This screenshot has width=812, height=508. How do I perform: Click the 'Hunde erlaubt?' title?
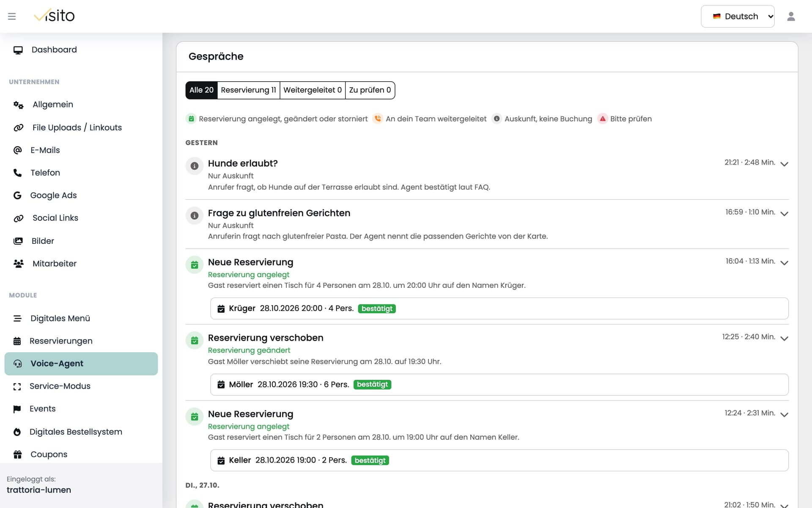(x=243, y=163)
